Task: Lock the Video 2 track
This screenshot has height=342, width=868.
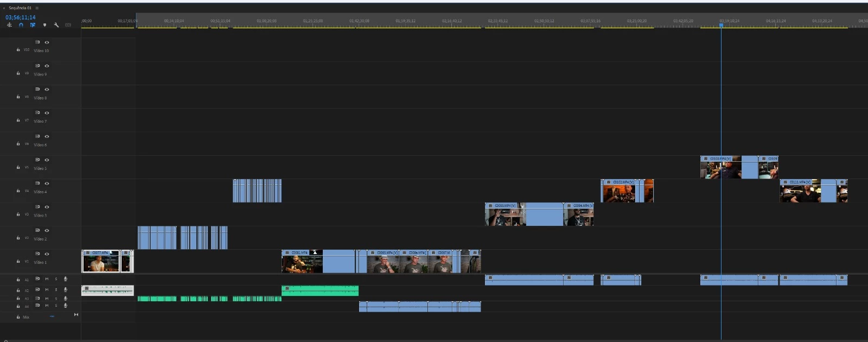Action: (18, 238)
